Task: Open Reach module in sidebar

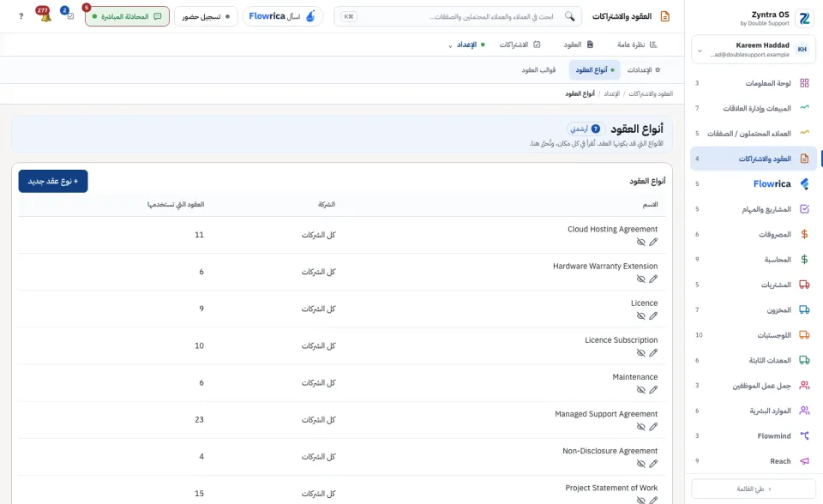Action: point(754,461)
